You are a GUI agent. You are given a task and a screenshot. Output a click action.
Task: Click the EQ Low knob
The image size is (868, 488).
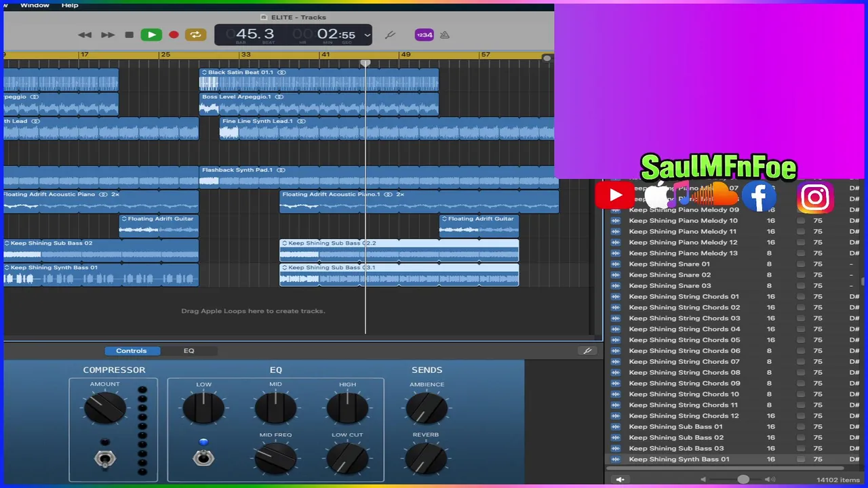tap(203, 407)
